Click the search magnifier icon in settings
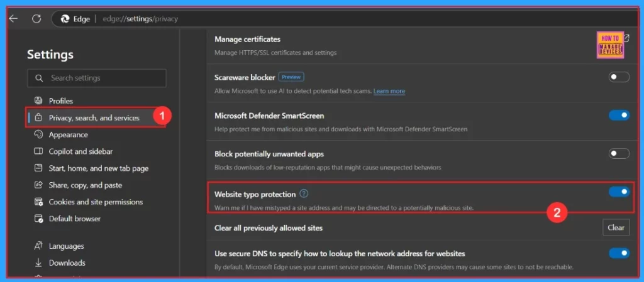Viewport: 644px width, 282px height. [x=39, y=78]
